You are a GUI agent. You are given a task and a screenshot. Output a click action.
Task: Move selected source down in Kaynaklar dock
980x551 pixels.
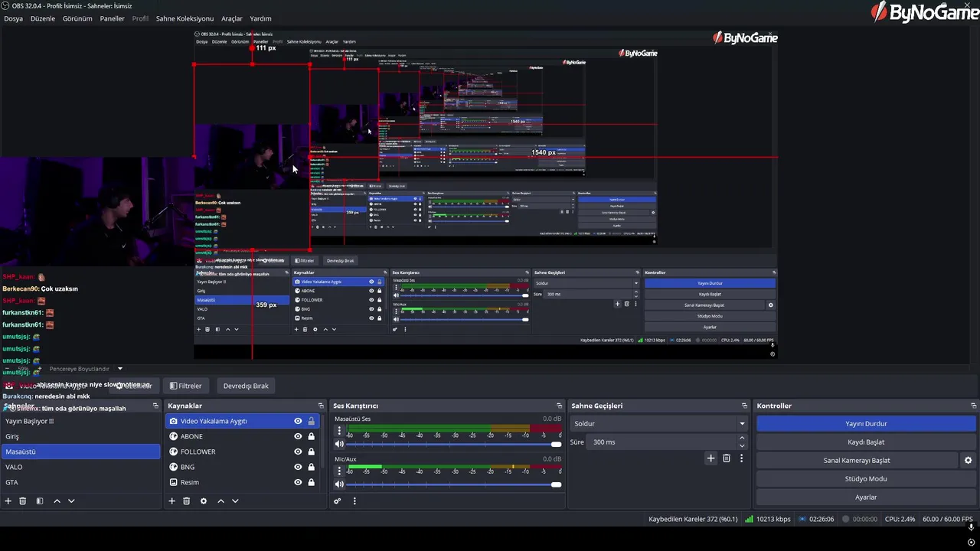click(235, 501)
